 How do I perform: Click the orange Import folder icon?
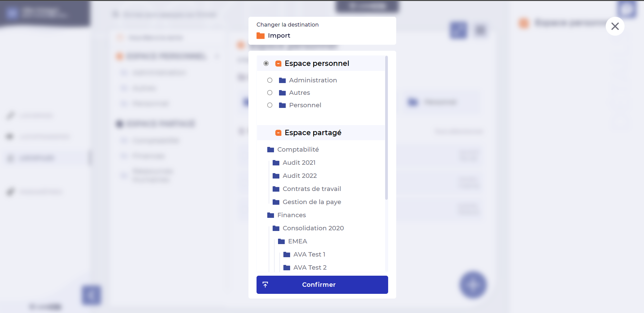(260, 36)
